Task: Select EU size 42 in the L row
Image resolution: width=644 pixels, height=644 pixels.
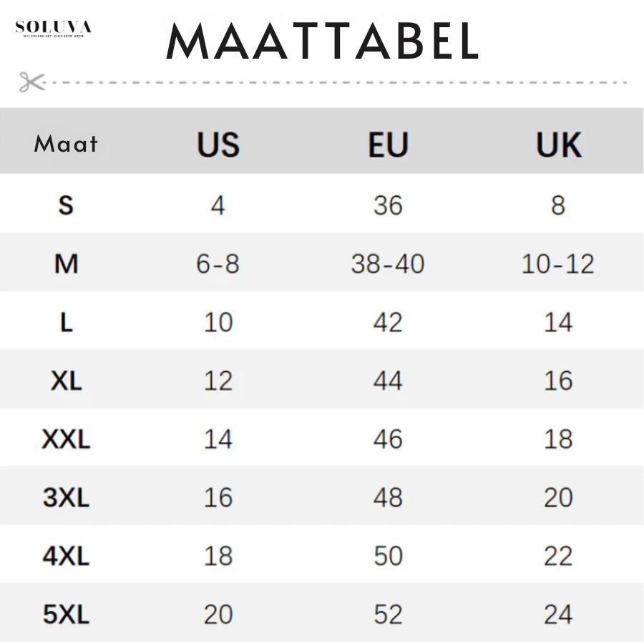Action: click(x=388, y=323)
